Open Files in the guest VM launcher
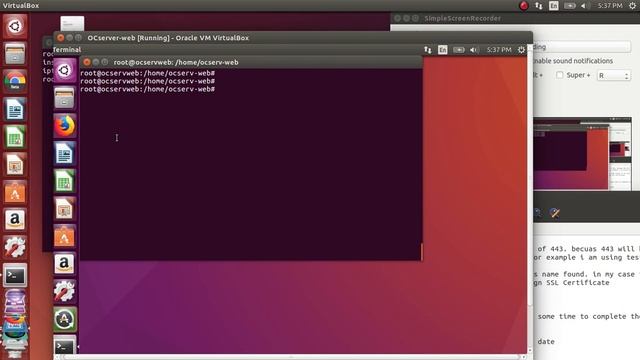The image size is (640, 360). (x=64, y=98)
